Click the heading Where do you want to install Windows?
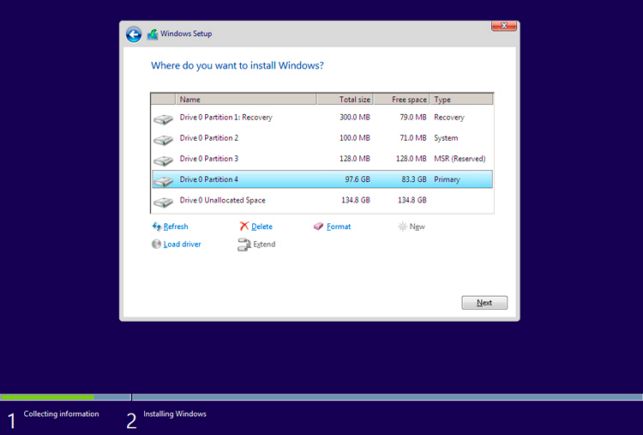The height and width of the screenshot is (435, 643). pyautogui.click(x=237, y=66)
